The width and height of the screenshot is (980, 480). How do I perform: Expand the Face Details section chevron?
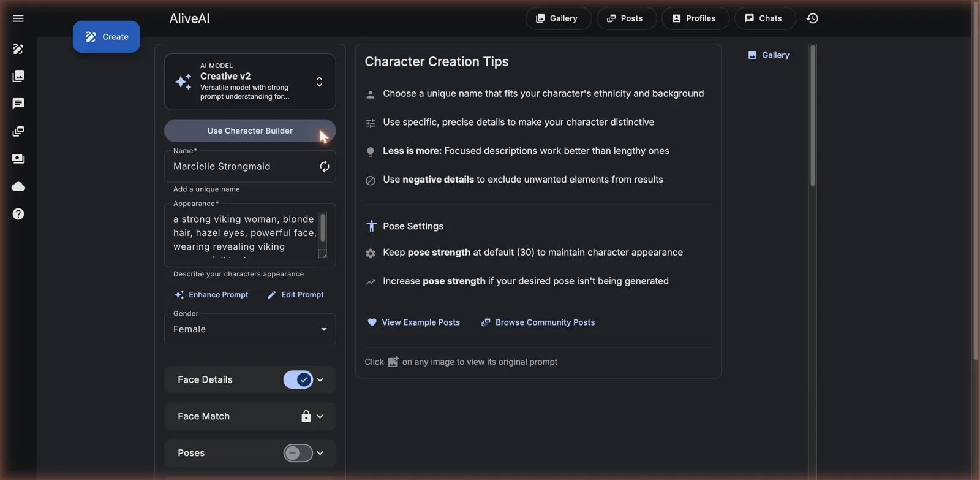(x=320, y=379)
